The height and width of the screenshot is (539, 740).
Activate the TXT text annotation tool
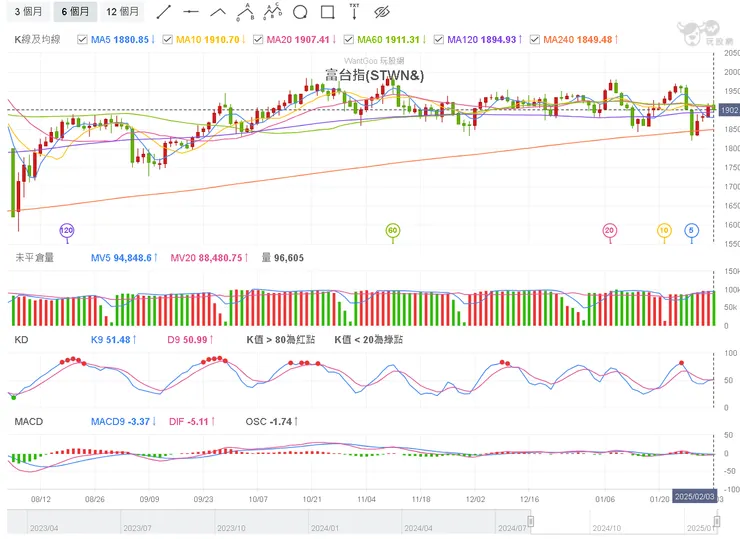pos(353,12)
